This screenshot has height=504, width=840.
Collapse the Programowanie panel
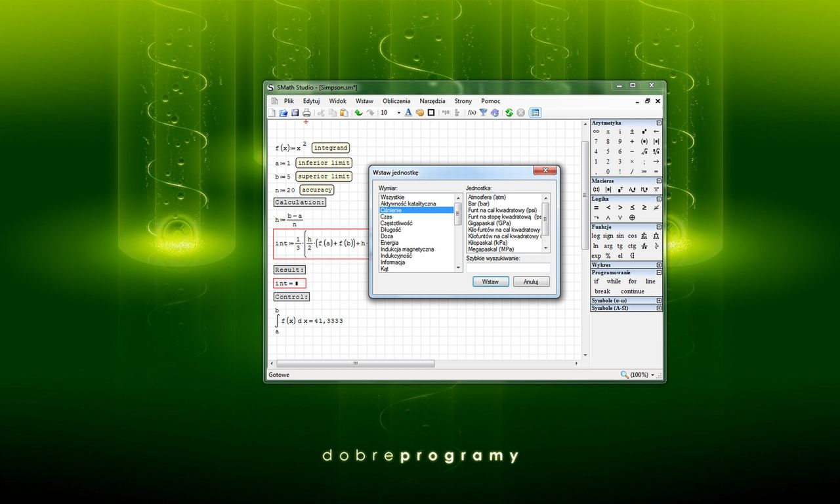(659, 272)
